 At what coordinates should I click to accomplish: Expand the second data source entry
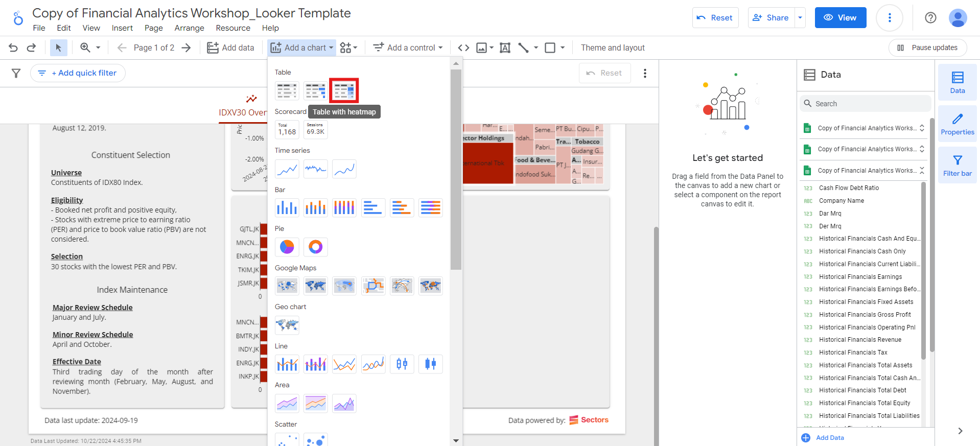coord(922,149)
